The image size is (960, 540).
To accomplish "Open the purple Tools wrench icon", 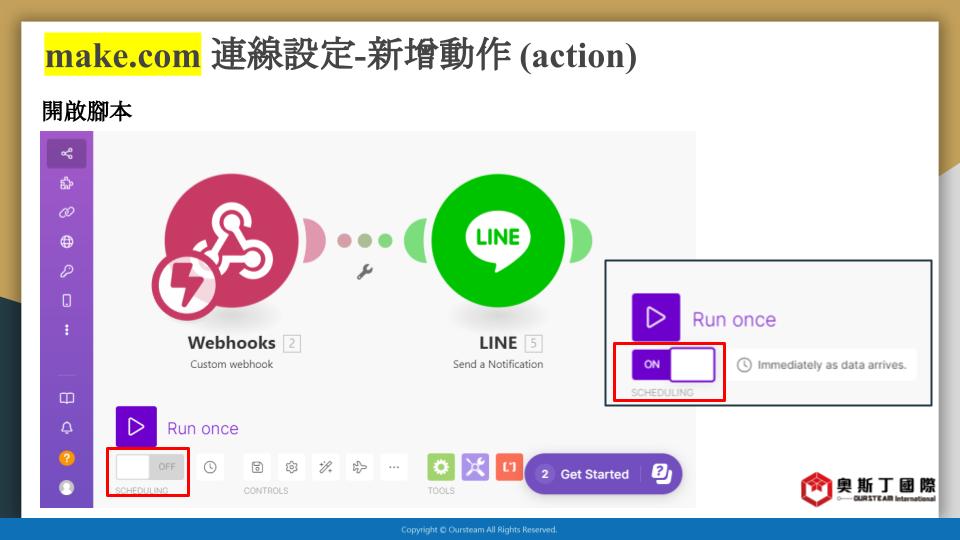I will coord(475,467).
